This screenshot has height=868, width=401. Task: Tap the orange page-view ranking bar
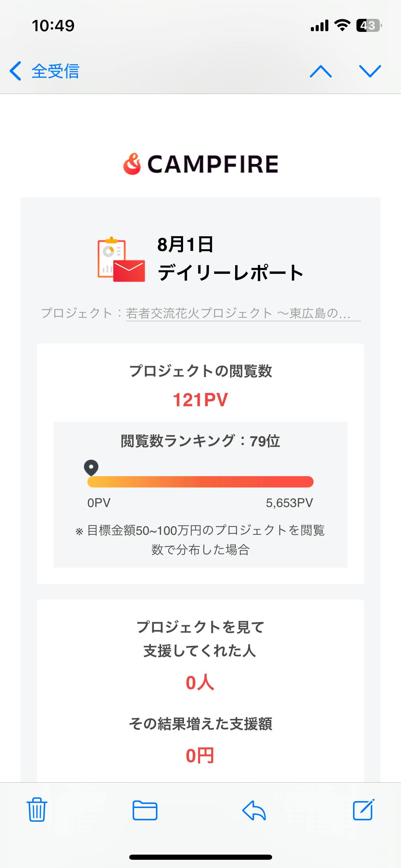(200, 482)
